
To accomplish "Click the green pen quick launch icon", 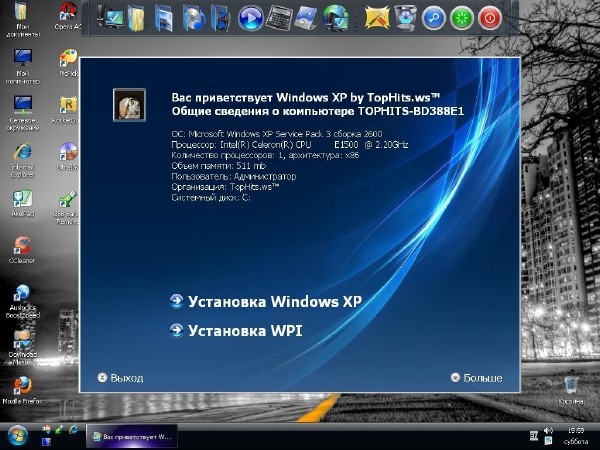I will (x=59, y=430).
